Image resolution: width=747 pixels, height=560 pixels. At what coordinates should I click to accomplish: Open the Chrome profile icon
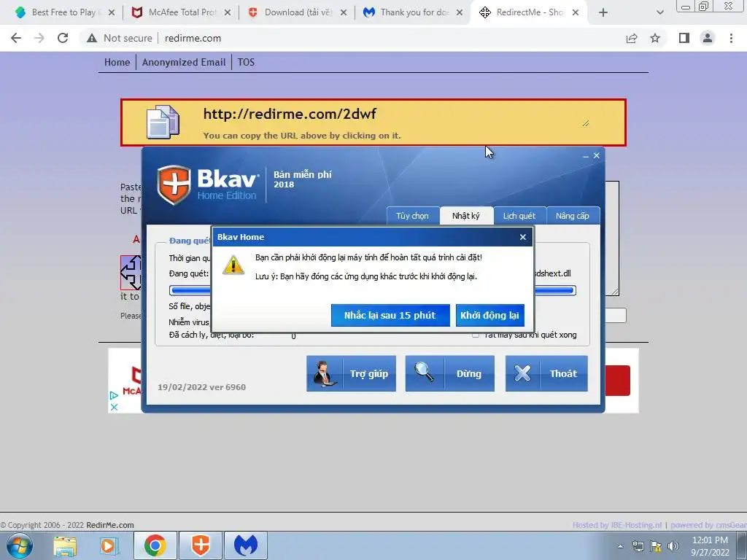tap(708, 38)
